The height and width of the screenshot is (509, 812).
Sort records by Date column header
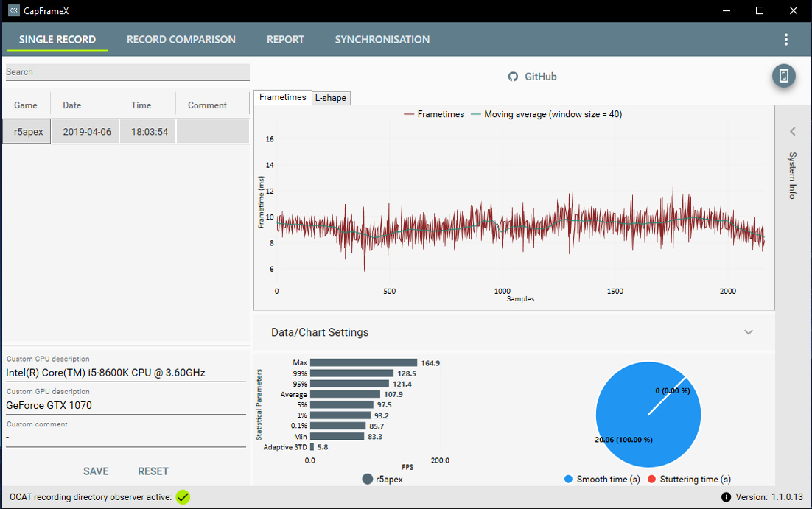[x=85, y=105]
